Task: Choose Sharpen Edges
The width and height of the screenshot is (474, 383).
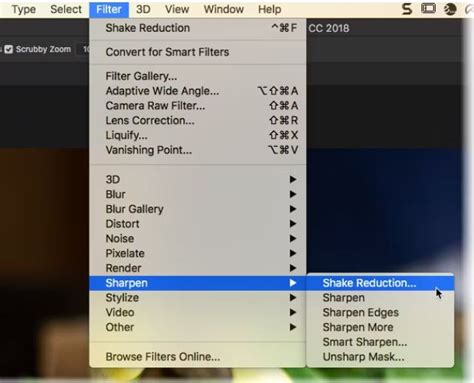Action: coord(380,312)
